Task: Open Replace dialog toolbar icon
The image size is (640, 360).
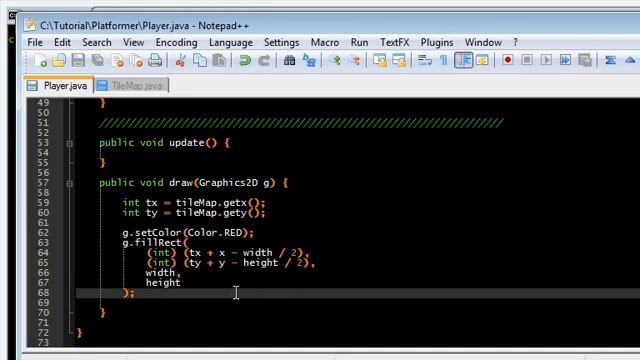Action: pyautogui.click(x=309, y=61)
